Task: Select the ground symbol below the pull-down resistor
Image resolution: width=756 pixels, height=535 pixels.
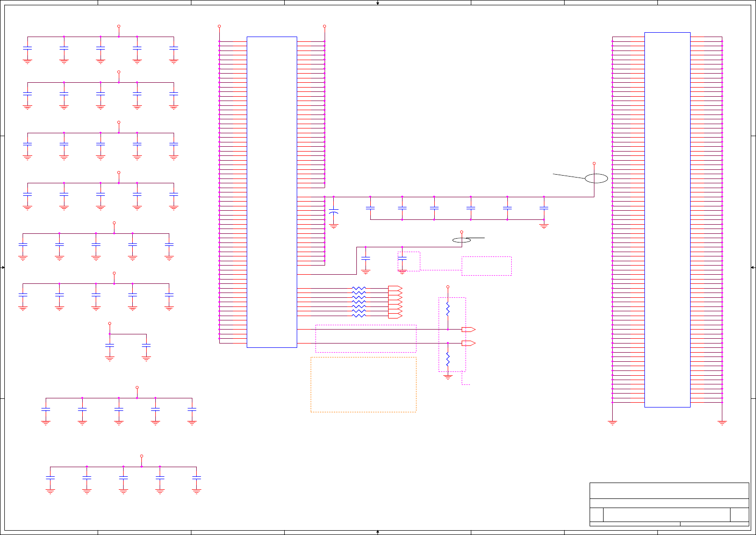Action: tap(448, 377)
